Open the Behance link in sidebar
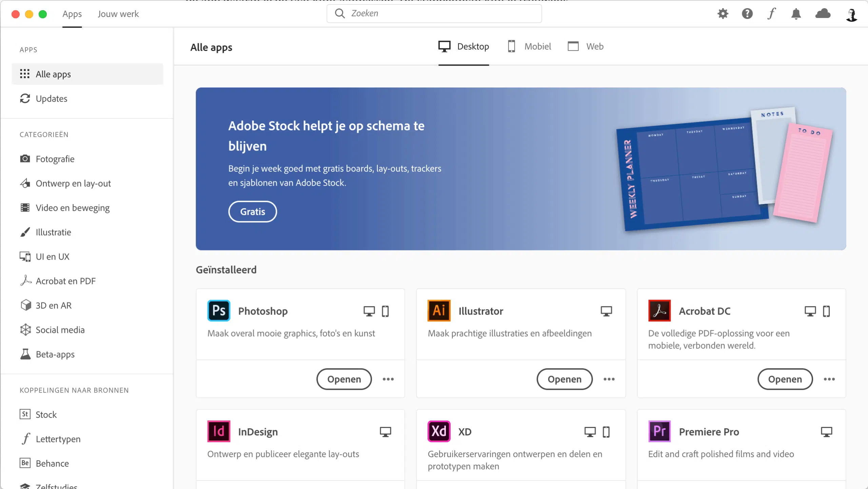This screenshot has width=868, height=489. click(x=52, y=463)
